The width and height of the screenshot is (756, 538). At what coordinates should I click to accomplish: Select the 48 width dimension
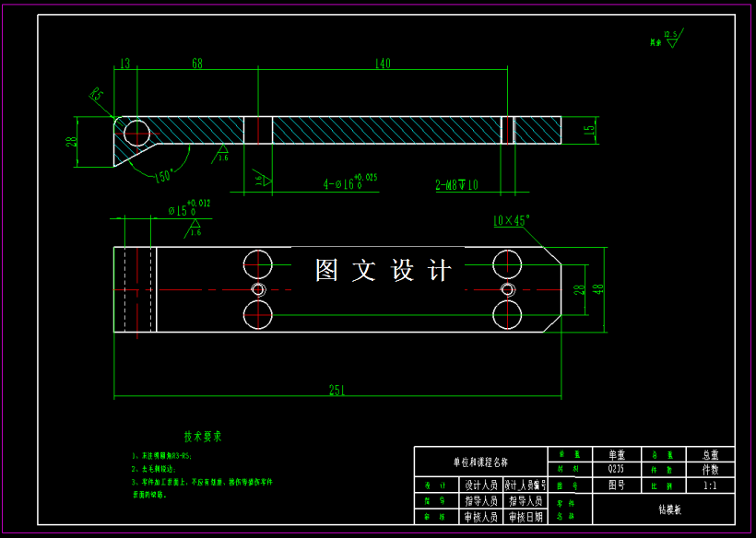coord(600,289)
